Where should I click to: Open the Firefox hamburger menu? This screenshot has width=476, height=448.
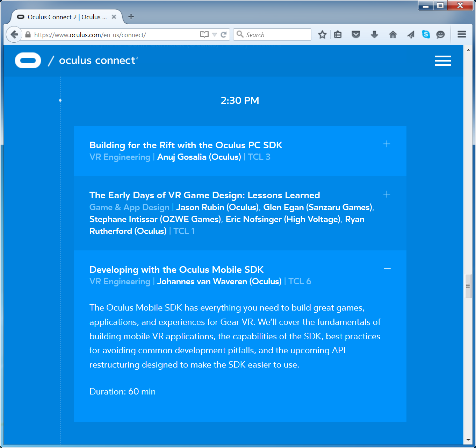click(x=462, y=34)
